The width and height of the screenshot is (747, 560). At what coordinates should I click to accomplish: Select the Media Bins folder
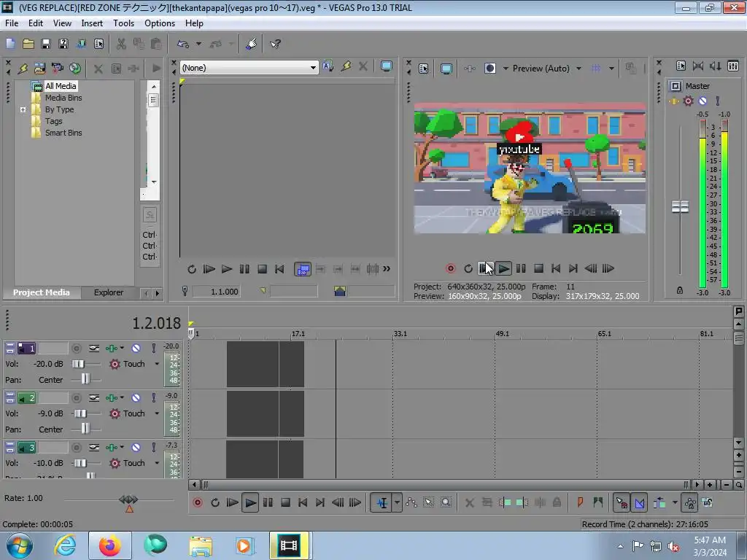coord(63,98)
